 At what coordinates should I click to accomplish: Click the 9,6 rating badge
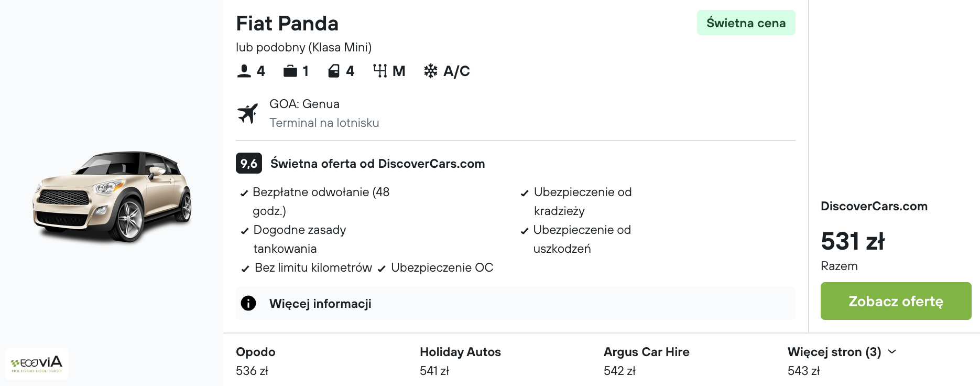coord(248,163)
